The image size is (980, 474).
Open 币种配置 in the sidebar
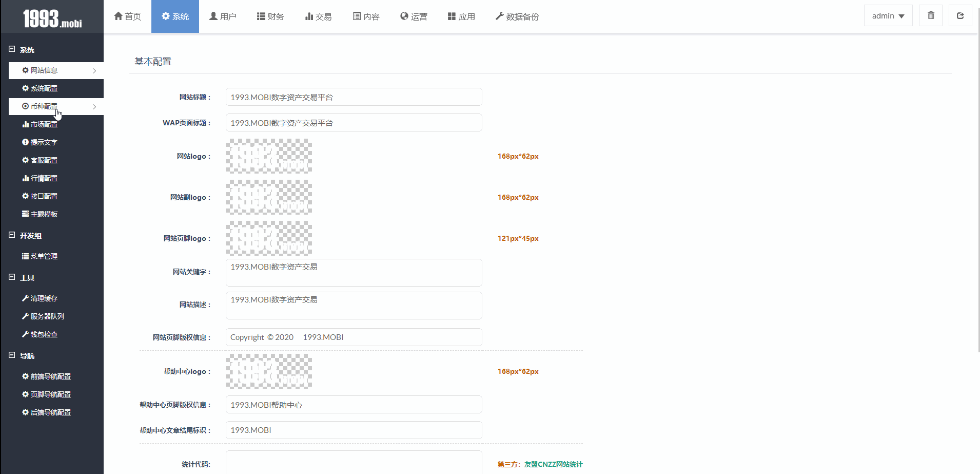[x=44, y=106]
